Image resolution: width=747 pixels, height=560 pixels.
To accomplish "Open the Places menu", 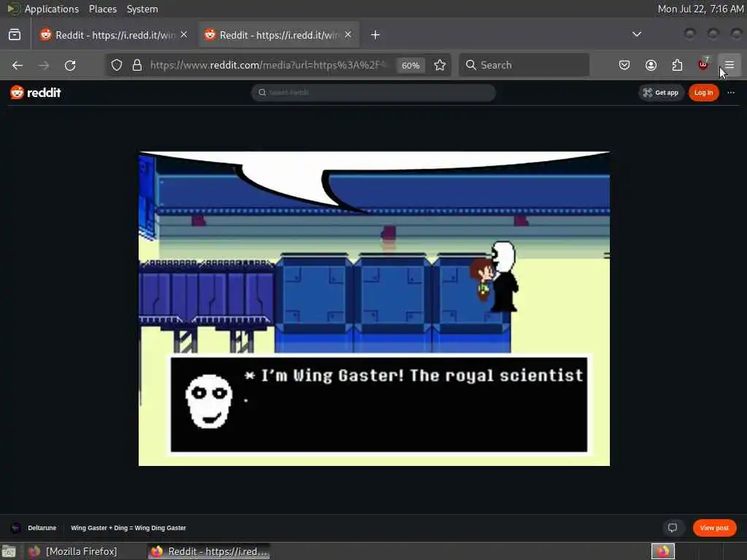I will pos(102,9).
